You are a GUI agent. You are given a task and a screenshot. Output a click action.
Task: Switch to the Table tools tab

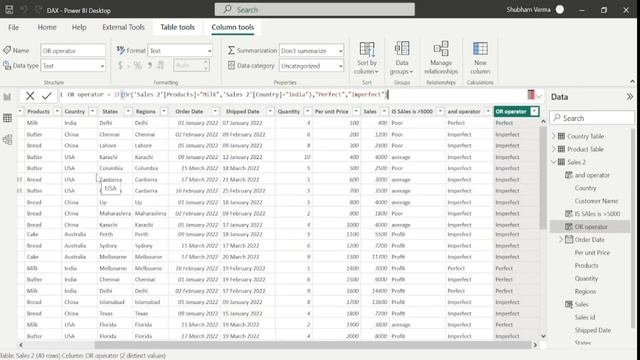click(178, 27)
